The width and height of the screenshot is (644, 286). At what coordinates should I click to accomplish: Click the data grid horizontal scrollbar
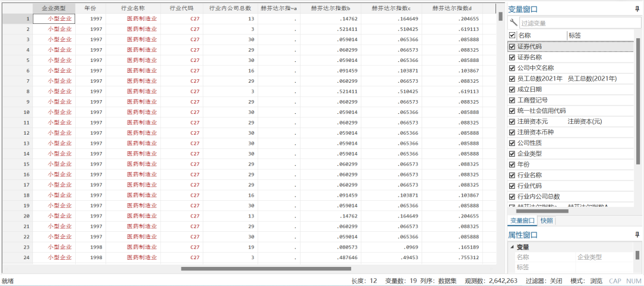[266, 269]
